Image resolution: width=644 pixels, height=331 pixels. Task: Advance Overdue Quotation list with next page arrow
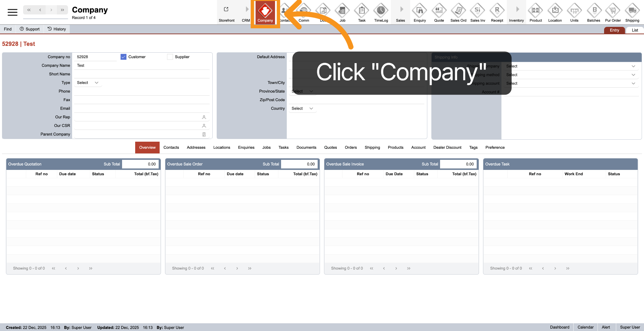coord(78,268)
